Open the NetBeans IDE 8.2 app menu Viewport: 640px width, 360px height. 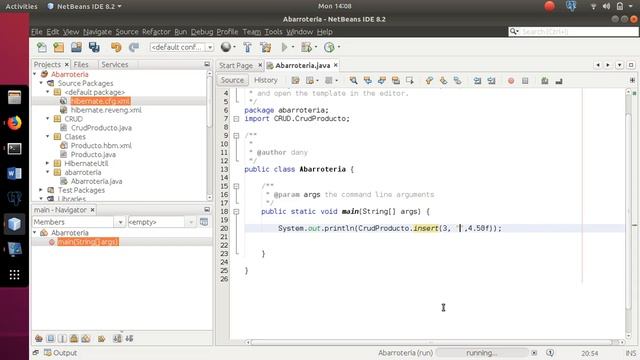pos(84,6)
